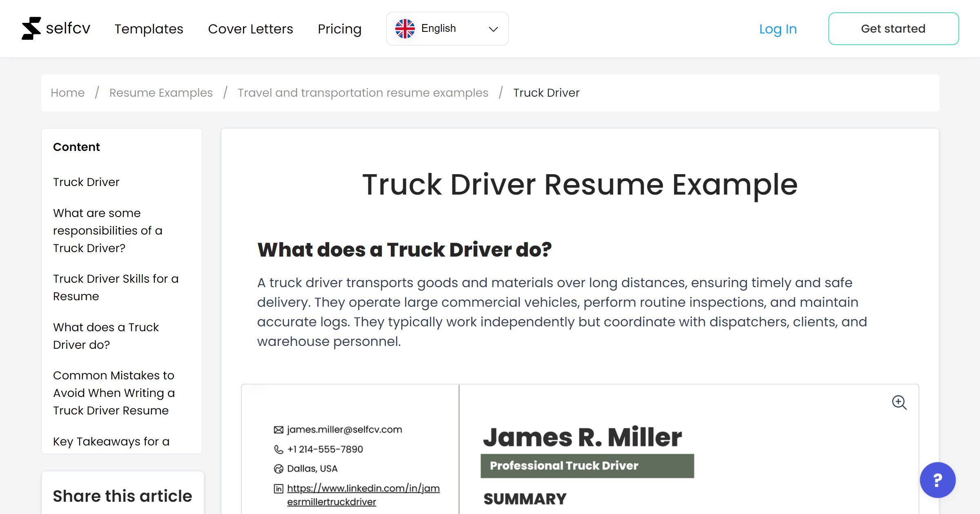Image resolution: width=980 pixels, height=514 pixels.
Task: Open the Pricing menu item
Action: [339, 29]
